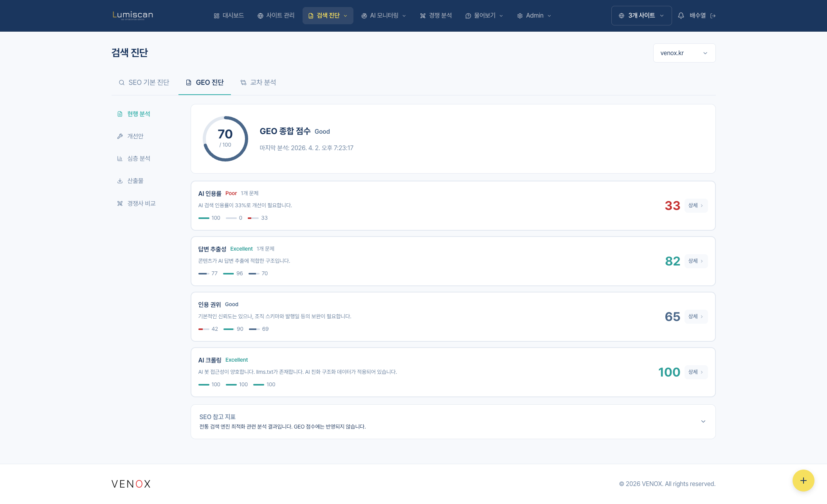827x504 pixels.
Task: Open 경쟁사 비교 in sidebar
Action: 141,203
